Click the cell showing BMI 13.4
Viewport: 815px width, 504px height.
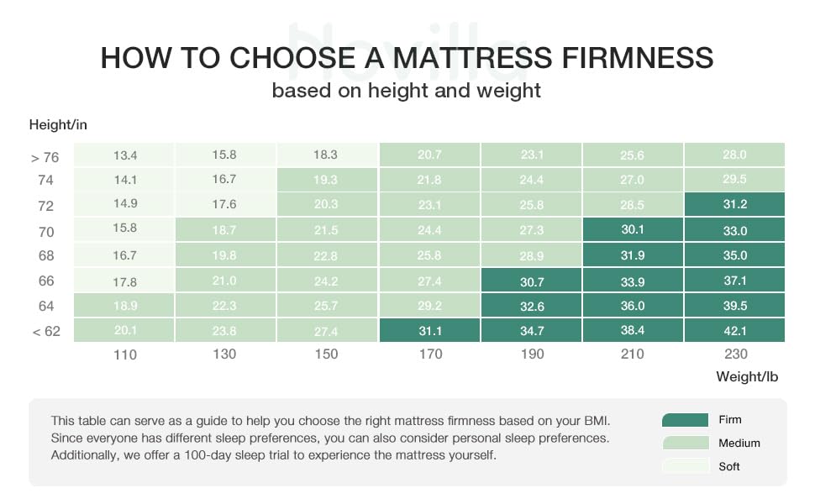click(124, 155)
